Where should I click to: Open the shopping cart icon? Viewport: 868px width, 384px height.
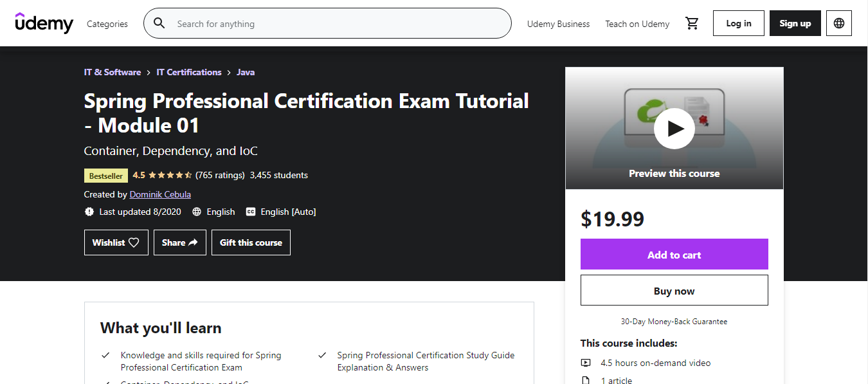pos(692,23)
